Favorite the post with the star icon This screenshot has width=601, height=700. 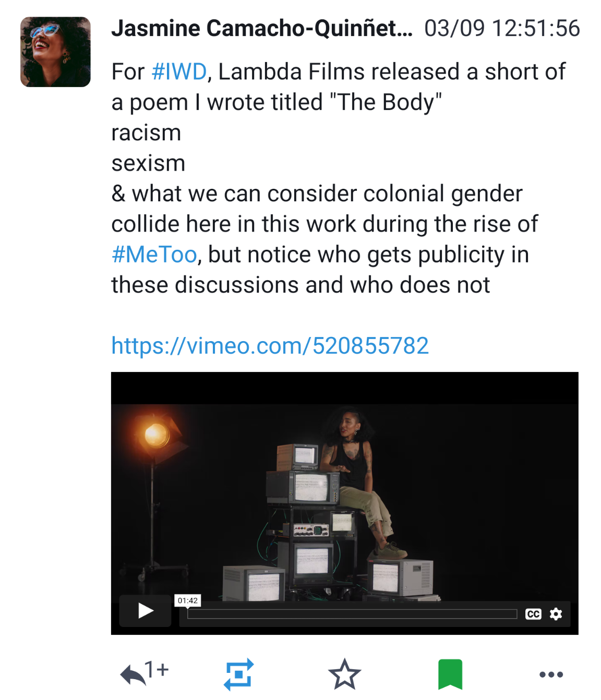tap(344, 674)
